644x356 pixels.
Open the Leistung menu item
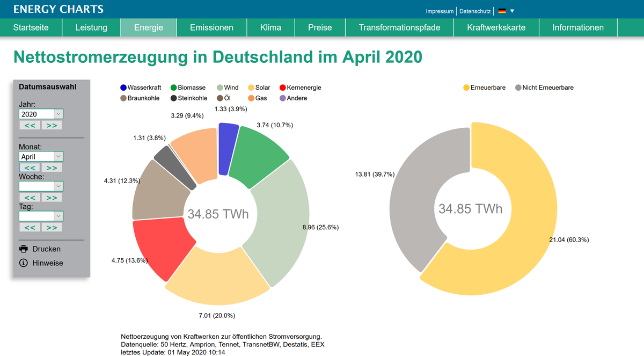pyautogui.click(x=91, y=27)
